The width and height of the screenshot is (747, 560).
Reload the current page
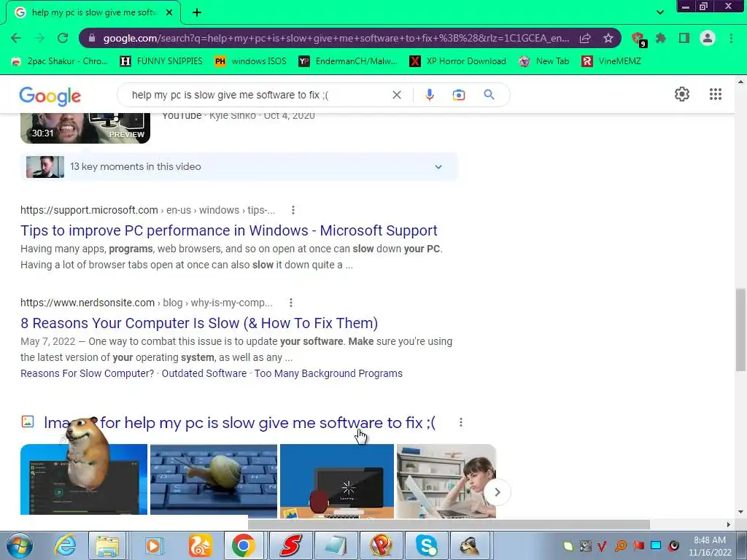coord(63,38)
